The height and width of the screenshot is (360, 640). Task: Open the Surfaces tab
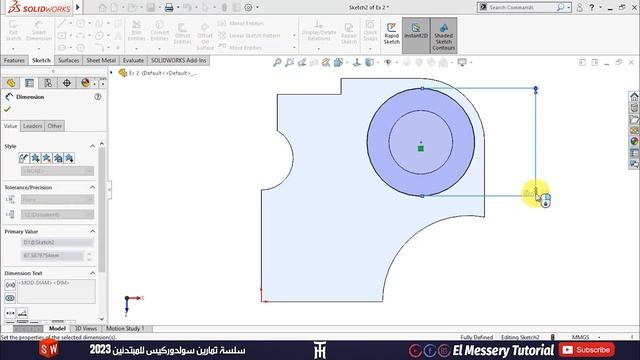coord(68,60)
